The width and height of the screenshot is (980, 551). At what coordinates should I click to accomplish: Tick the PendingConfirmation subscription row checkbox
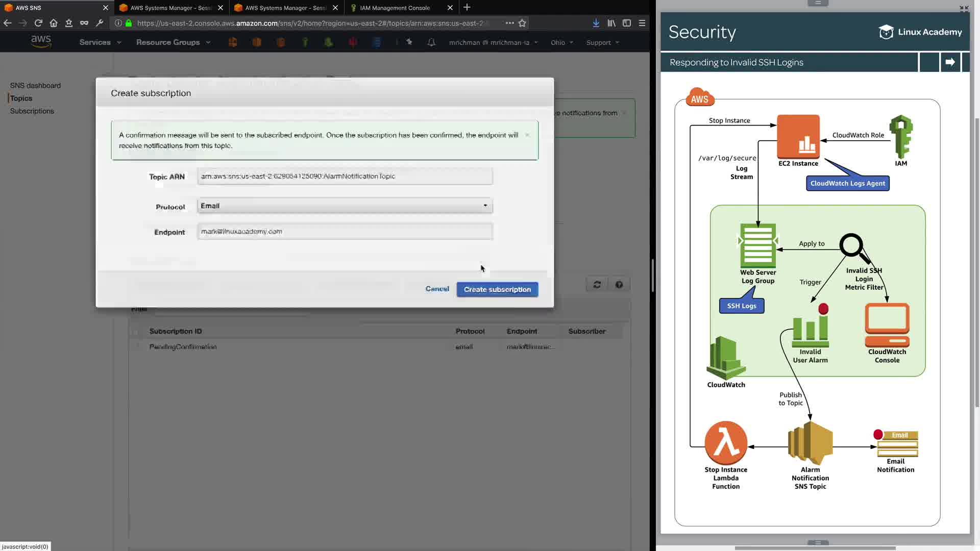pyautogui.click(x=136, y=347)
